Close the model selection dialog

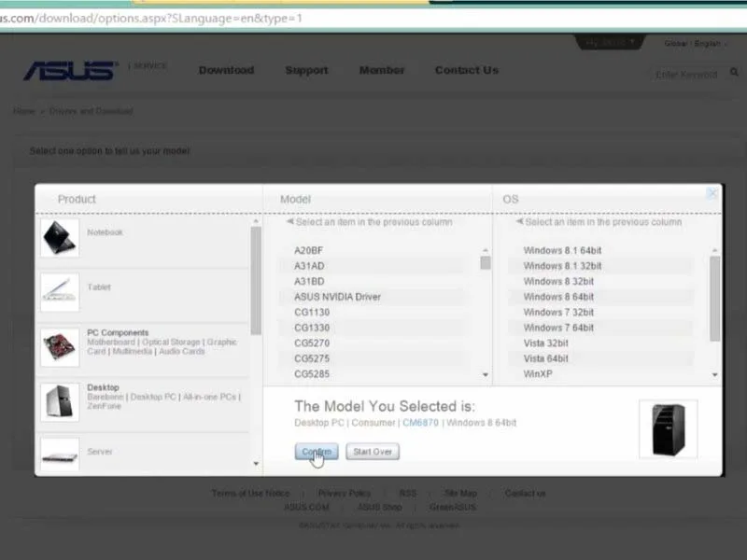click(712, 193)
